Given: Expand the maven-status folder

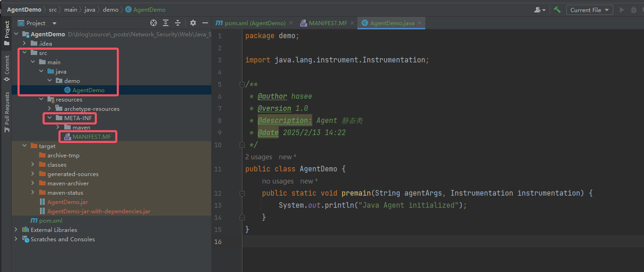Looking at the screenshot, I should click(x=33, y=192).
